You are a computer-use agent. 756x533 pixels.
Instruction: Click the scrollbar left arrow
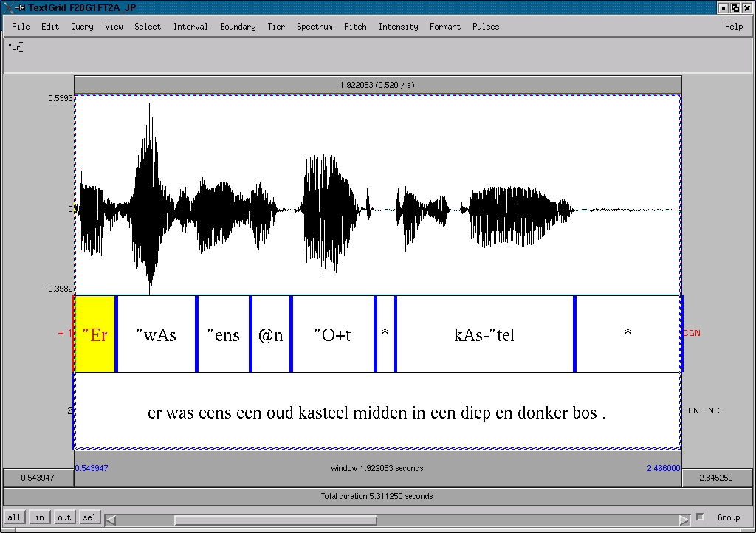111,520
